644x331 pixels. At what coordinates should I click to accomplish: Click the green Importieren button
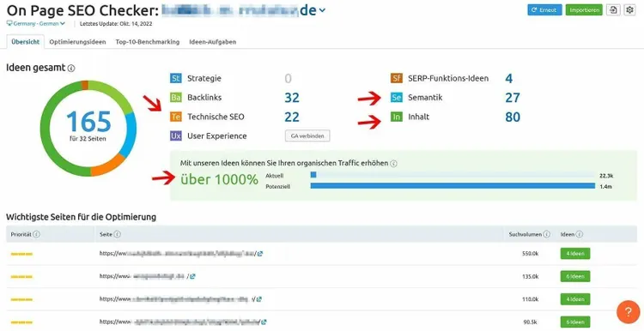pos(584,10)
